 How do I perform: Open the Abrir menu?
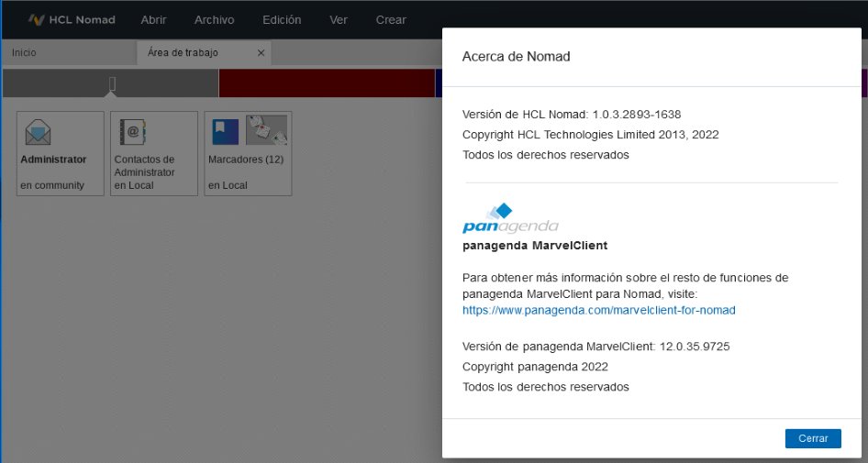pyautogui.click(x=153, y=20)
